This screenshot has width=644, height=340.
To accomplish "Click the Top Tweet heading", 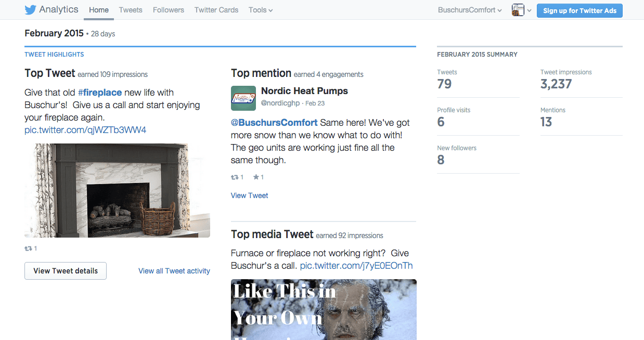I will pos(50,73).
